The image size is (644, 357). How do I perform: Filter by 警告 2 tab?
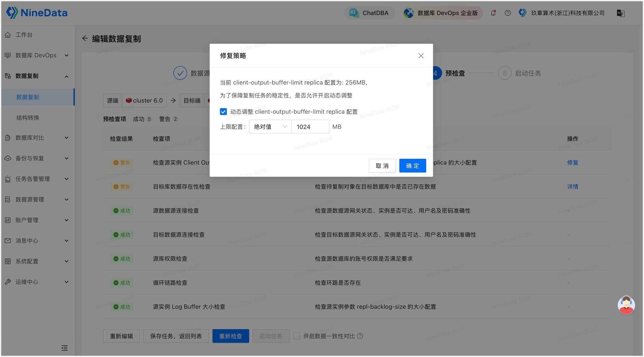168,119
